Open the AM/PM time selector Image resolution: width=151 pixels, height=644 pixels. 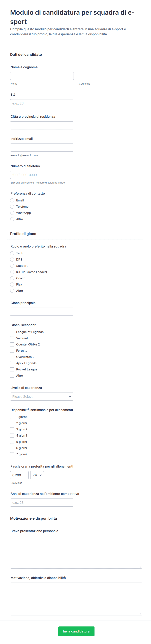coord(37,475)
